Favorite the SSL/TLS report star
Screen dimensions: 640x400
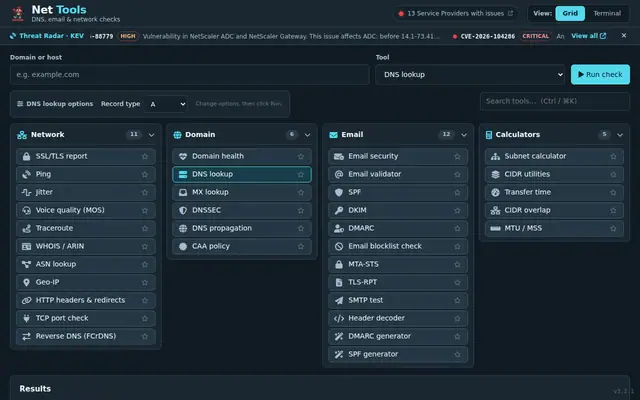coord(145,156)
